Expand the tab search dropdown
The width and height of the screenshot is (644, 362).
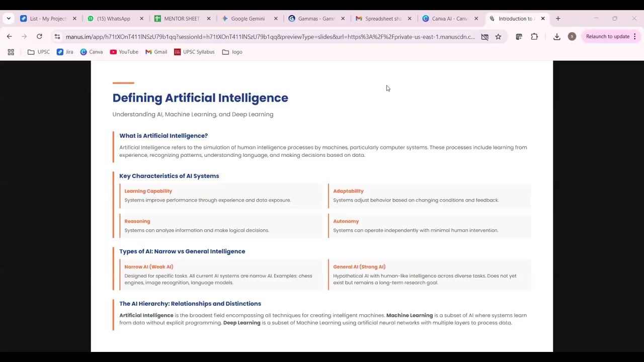(9, 19)
